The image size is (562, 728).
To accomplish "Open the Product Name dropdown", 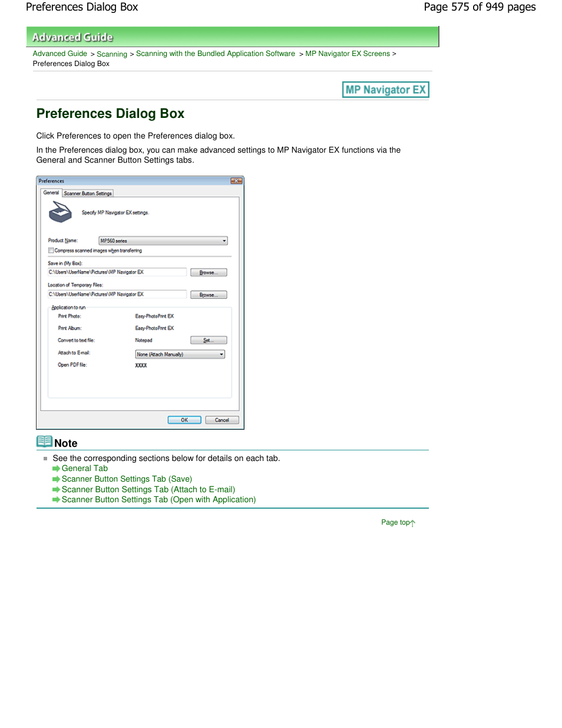I will [163, 241].
